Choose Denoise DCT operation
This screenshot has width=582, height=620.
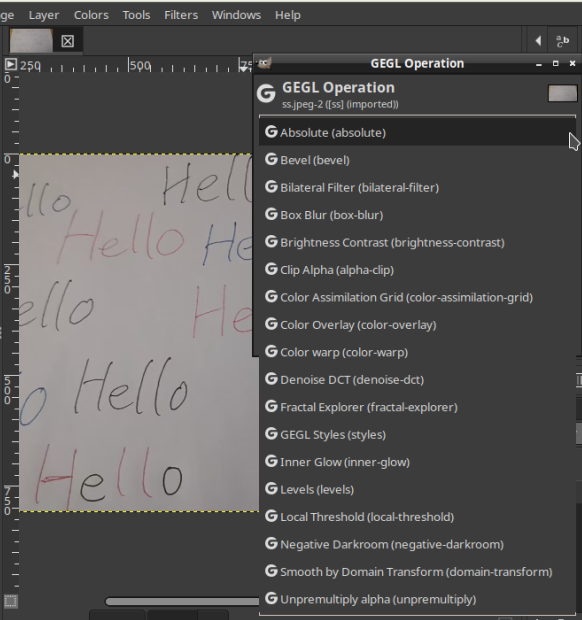tap(417, 380)
